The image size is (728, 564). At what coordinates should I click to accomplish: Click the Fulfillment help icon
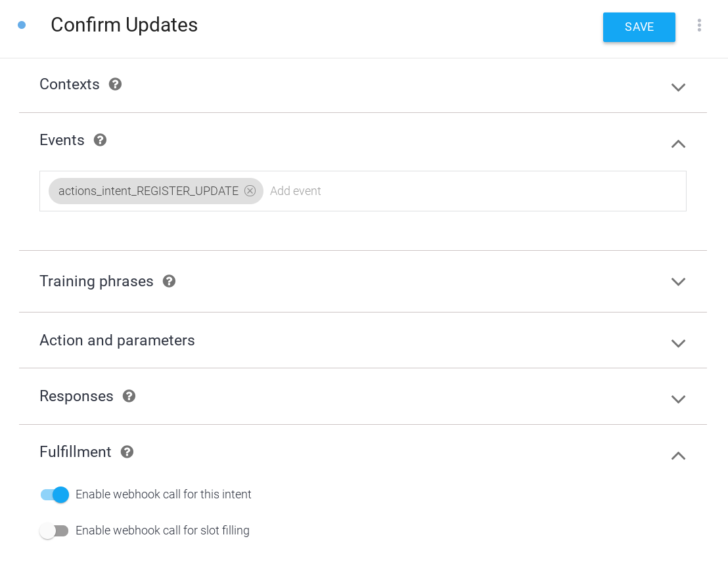[127, 452]
